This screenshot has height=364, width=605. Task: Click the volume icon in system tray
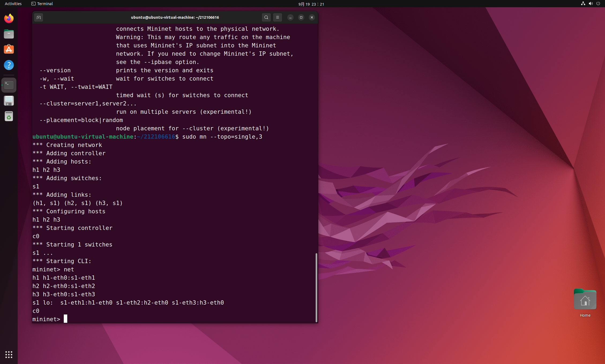pos(591,4)
